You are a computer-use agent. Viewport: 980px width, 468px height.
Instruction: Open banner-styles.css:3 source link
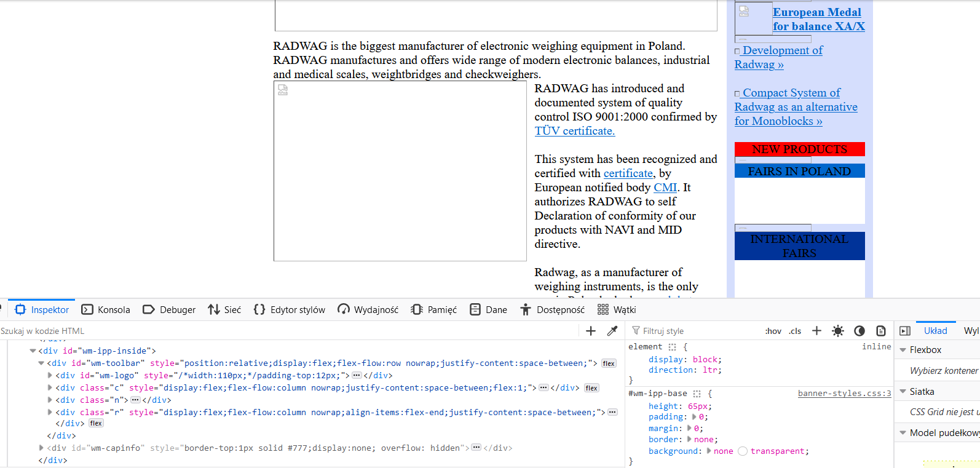coord(844,394)
